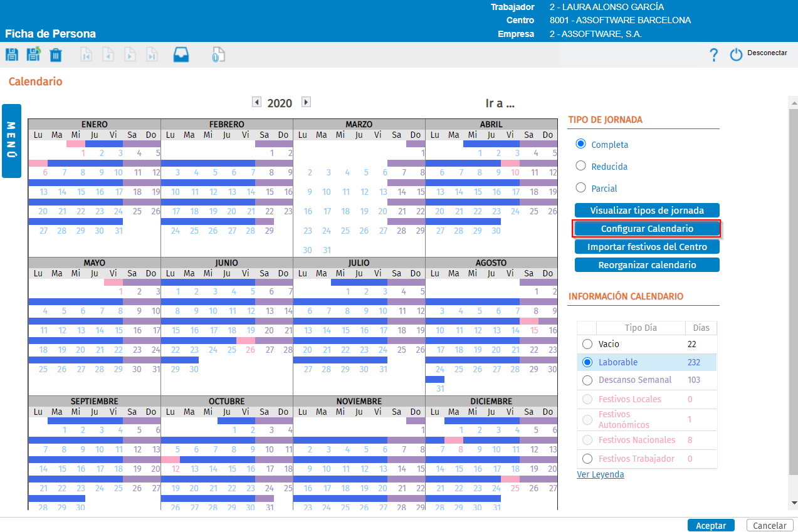
Task: Click the JULIO month header
Action: [x=359, y=263]
